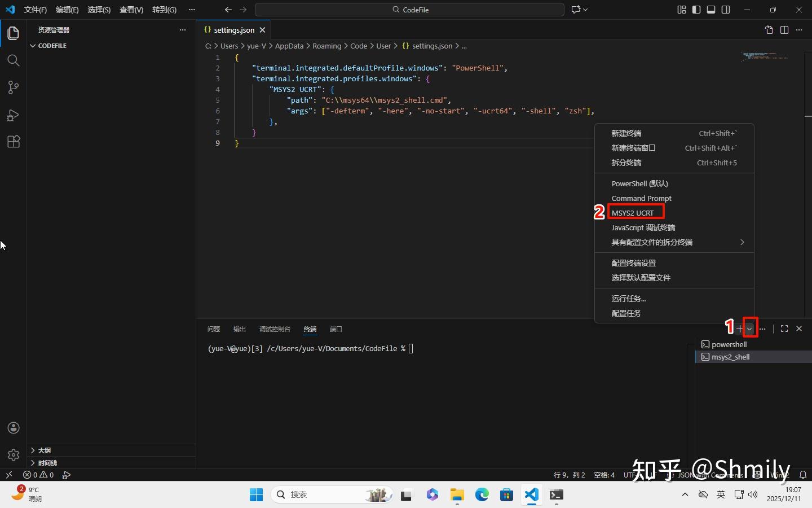The width and height of the screenshot is (812, 508).
Task: Select 拆分终端 menu entry
Action: click(x=674, y=163)
